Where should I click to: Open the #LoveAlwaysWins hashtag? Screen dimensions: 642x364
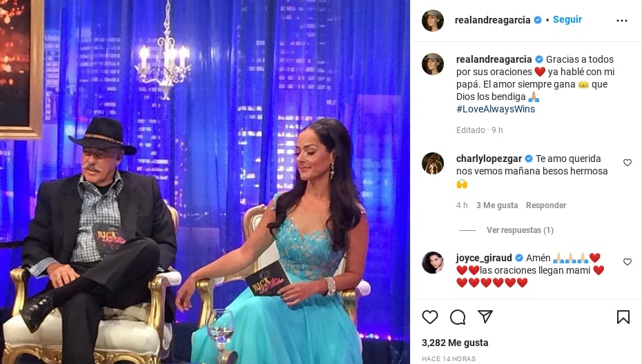click(496, 109)
